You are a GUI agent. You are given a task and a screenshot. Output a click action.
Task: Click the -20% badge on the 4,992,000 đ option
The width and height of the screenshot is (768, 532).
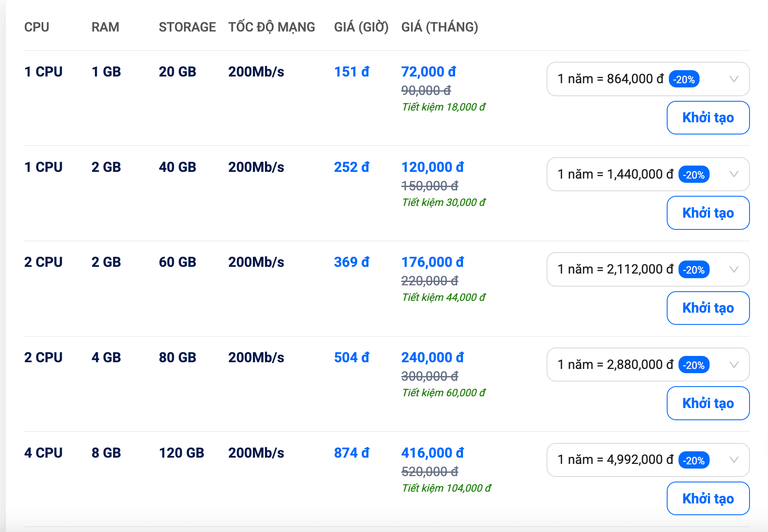coord(694,460)
